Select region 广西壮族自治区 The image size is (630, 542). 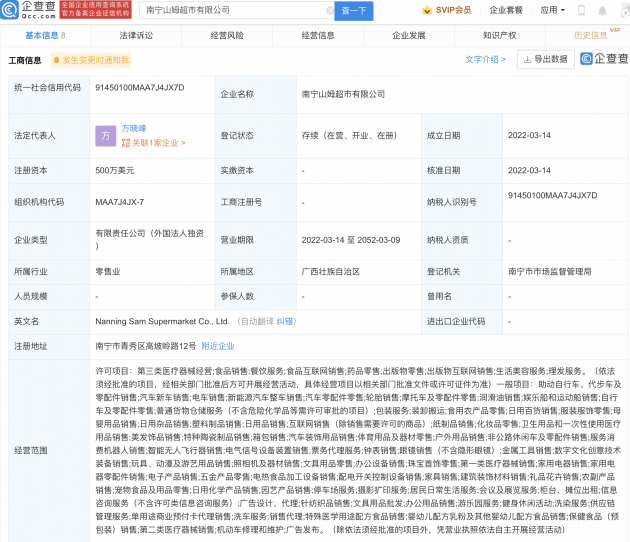(331, 272)
